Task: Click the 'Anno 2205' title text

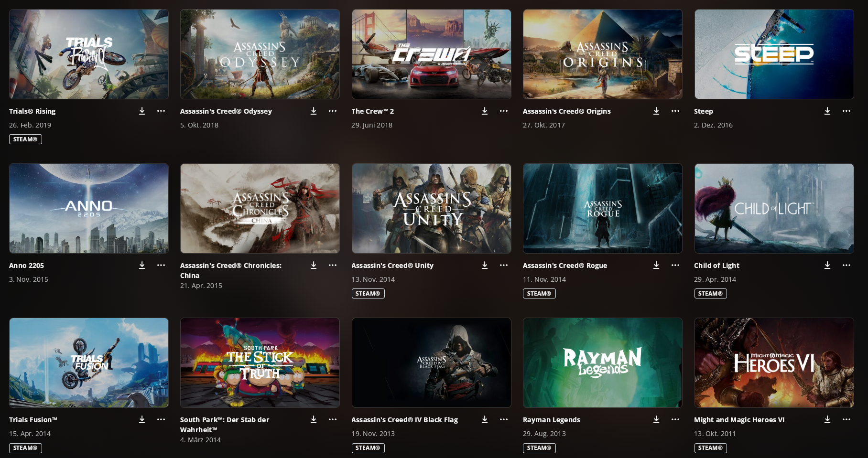Action: tap(26, 265)
